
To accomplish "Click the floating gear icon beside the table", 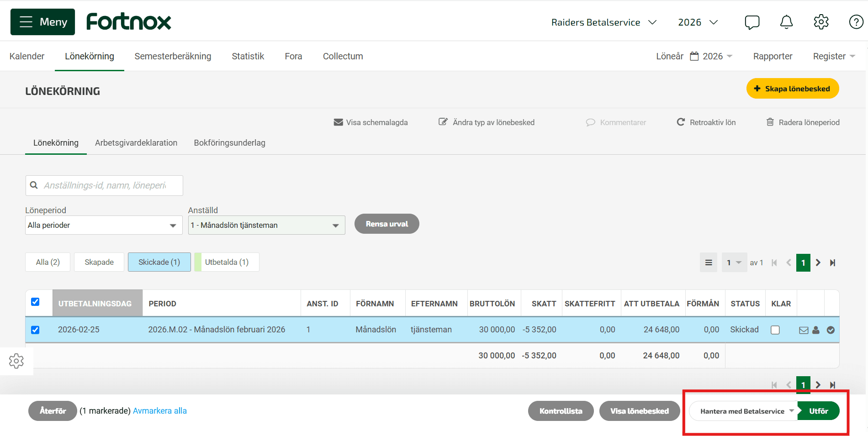I will [16, 361].
